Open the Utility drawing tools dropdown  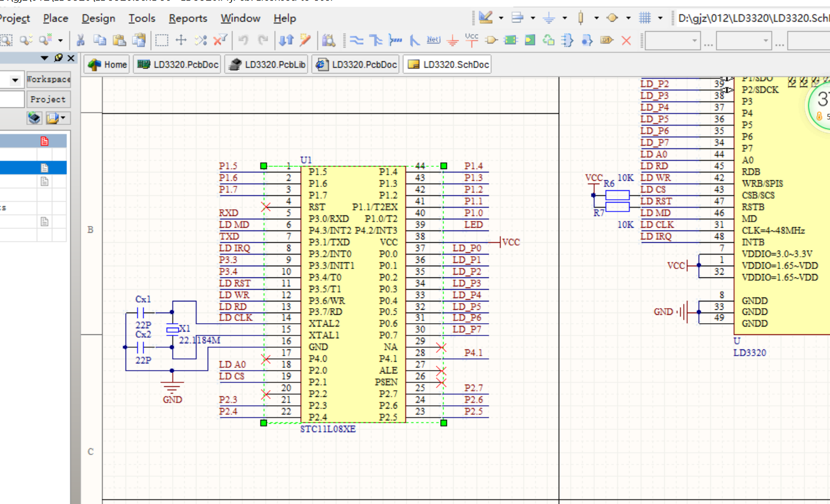coord(500,18)
